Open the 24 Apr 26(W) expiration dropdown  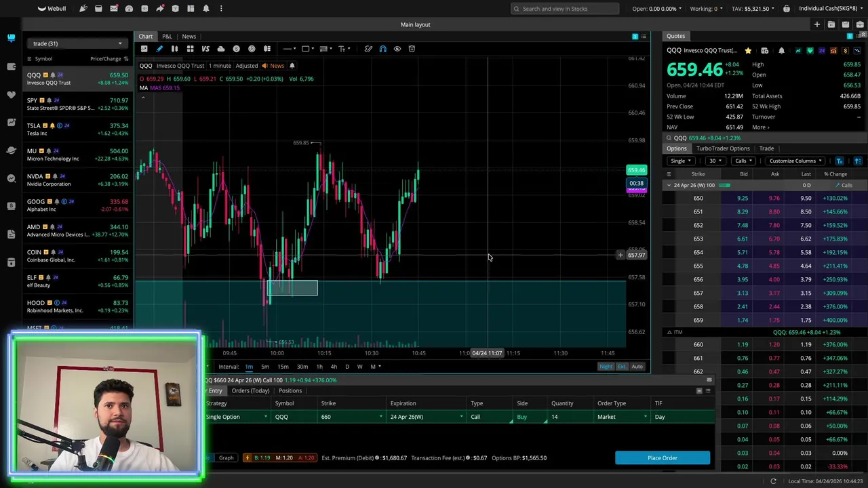pyautogui.click(x=426, y=417)
